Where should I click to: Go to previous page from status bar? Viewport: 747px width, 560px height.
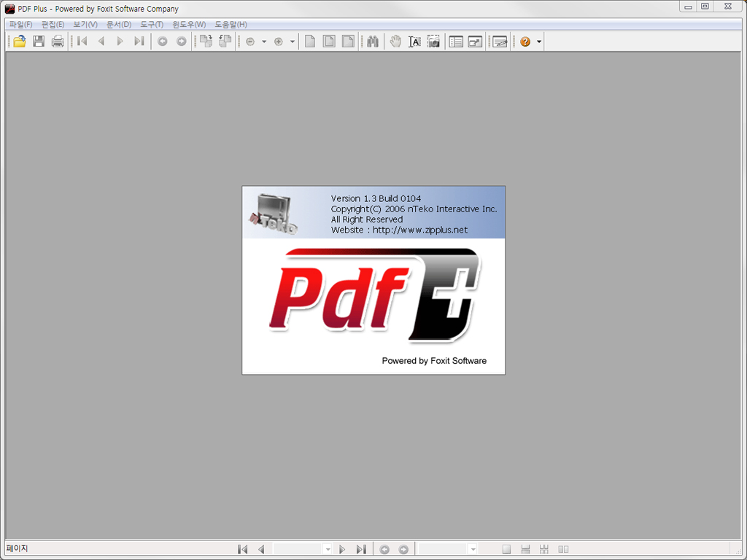[261, 549]
